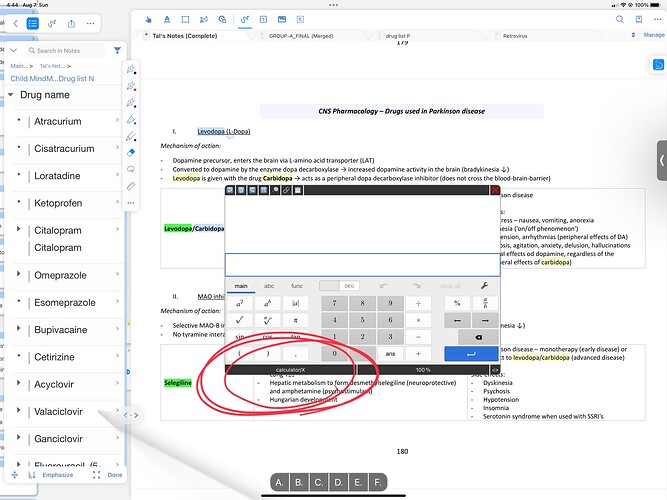Open the Atracurium note row
667x500 pixels.
click(x=66, y=122)
